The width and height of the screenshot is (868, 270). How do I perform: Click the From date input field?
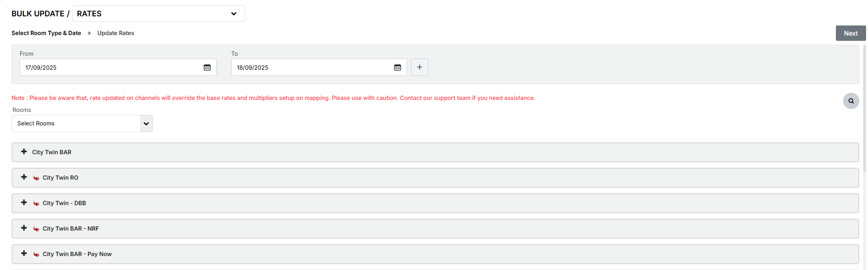[x=110, y=68]
